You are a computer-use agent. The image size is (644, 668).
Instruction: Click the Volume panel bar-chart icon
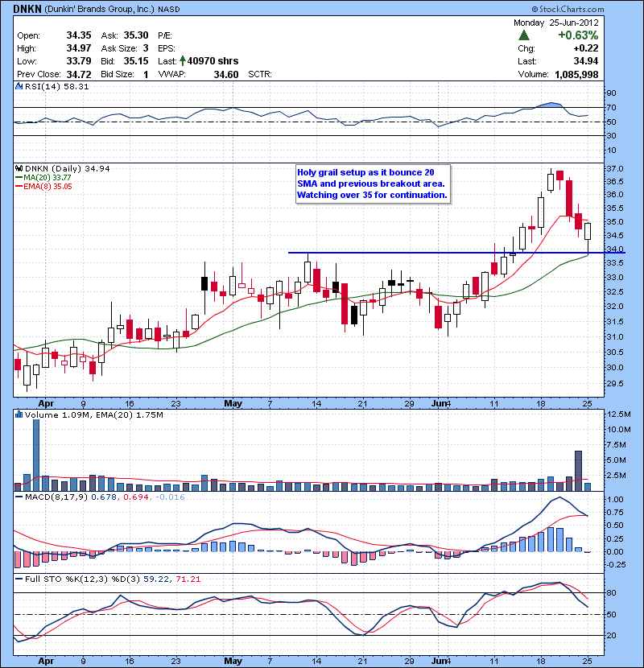(19, 414)
